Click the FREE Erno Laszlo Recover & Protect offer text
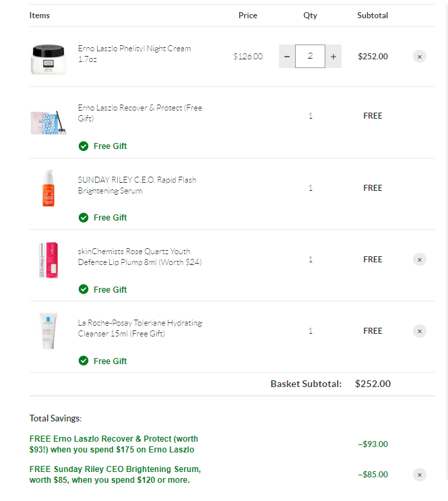 point(114,444)
